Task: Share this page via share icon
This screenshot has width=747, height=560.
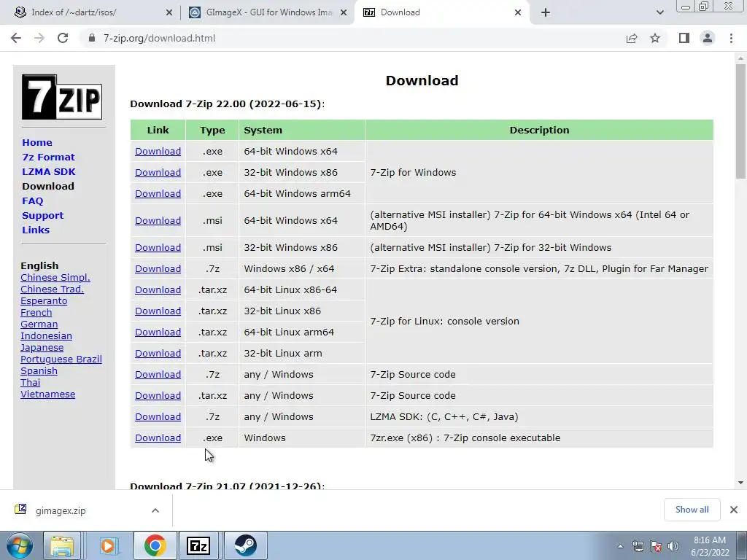Action: (632, 38)
